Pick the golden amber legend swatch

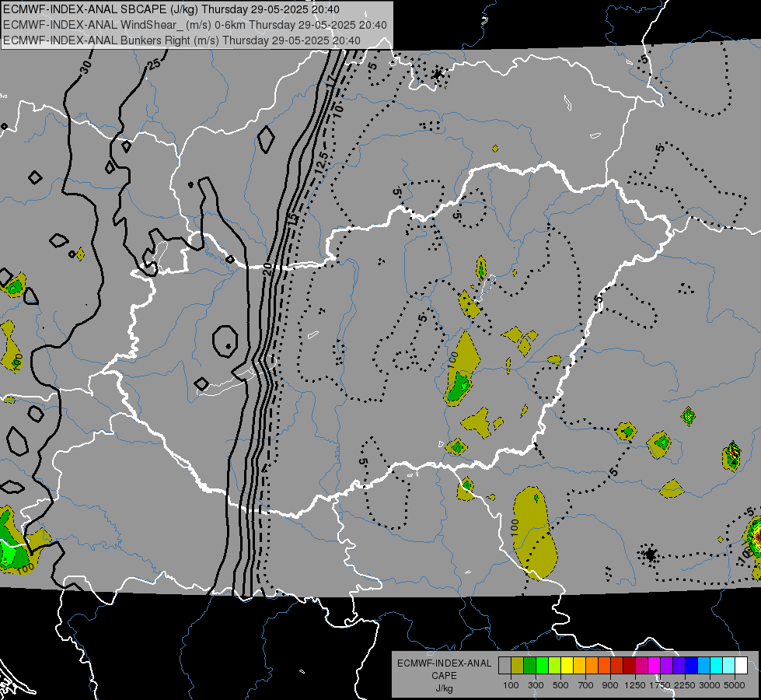579,665
